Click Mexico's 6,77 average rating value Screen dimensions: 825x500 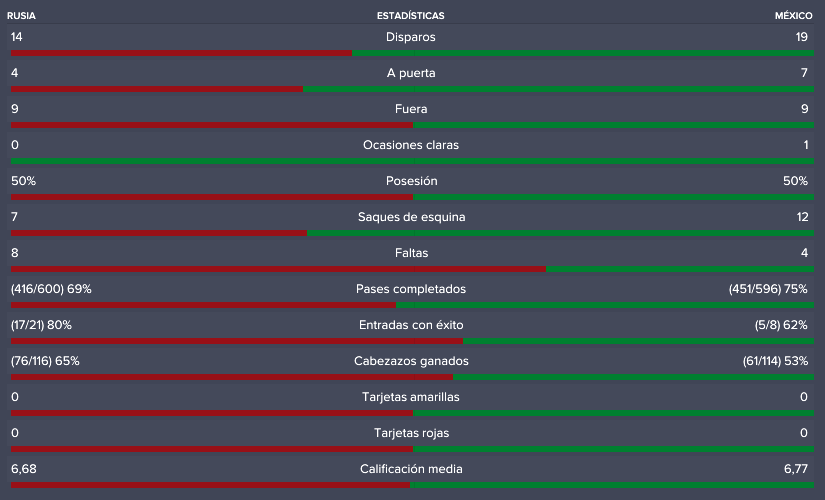point(796,469)
